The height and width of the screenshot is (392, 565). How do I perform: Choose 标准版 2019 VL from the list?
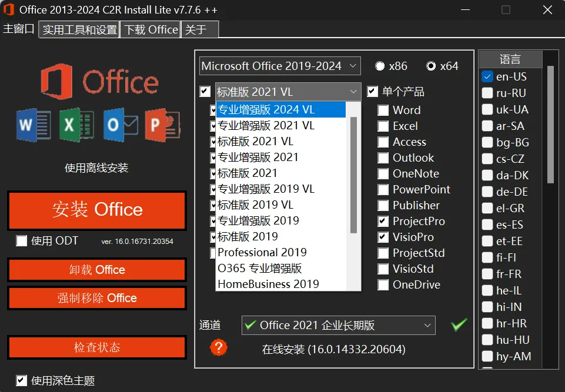281,205
